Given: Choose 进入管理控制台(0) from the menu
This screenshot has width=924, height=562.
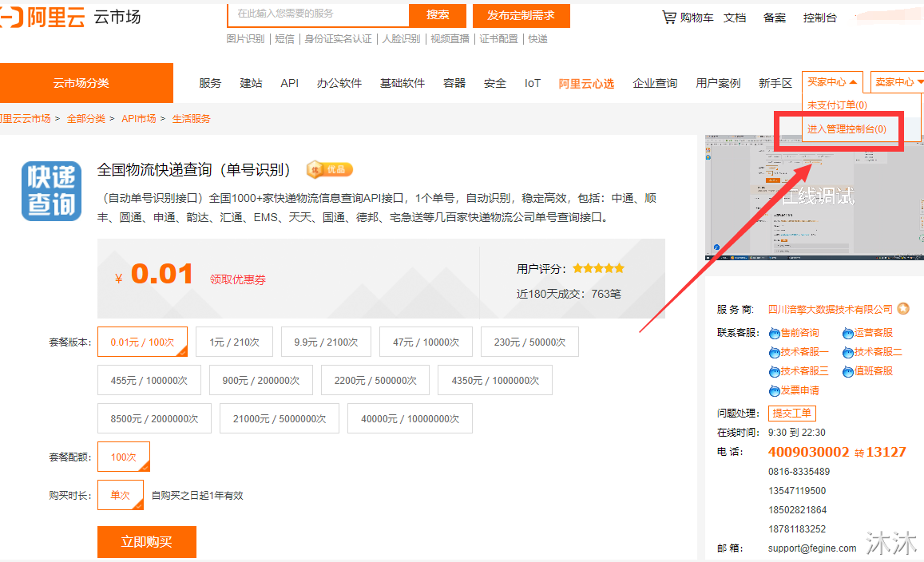Looking at the screenshot, I should pyautogui.click(x=847, y=129).
